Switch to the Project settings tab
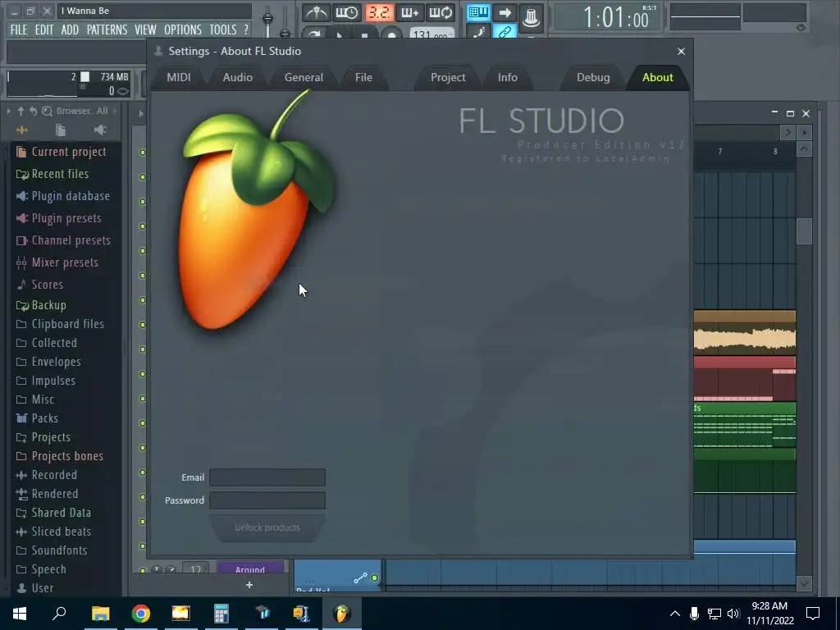 coord(448,77)
